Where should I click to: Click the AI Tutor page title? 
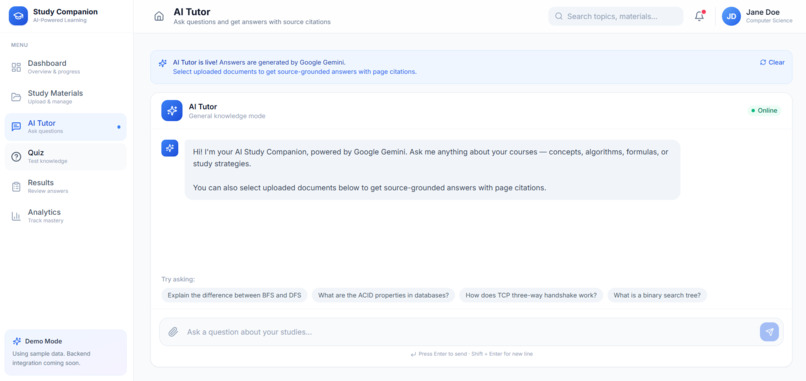pos(192,12)
